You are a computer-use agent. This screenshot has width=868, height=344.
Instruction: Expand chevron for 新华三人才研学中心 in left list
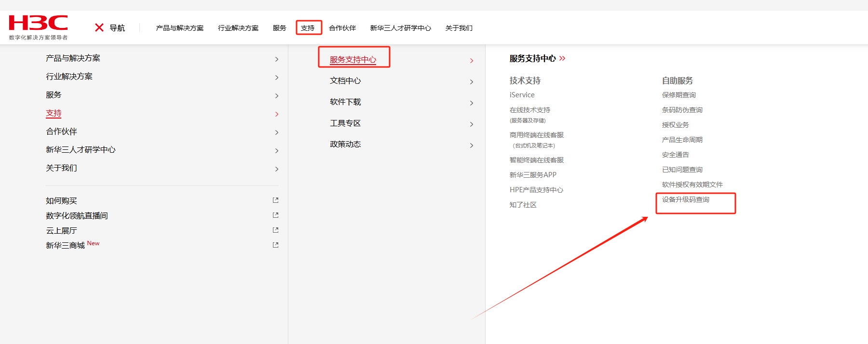(277, 151)
